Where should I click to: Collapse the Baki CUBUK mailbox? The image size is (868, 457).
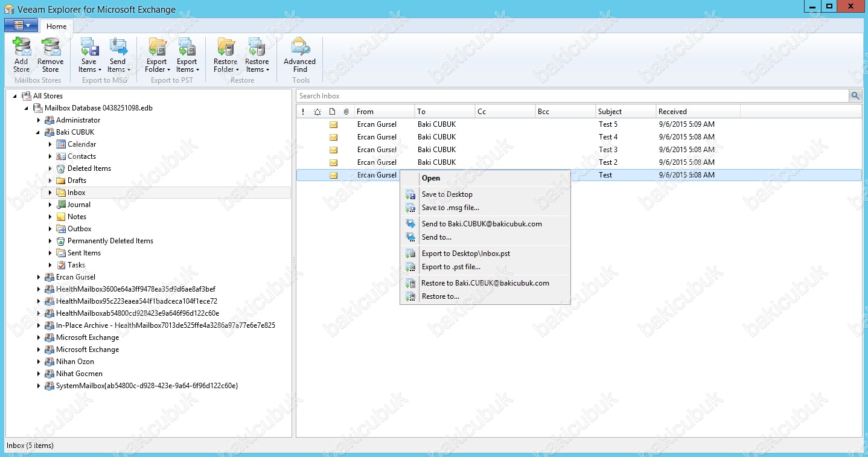39,132
